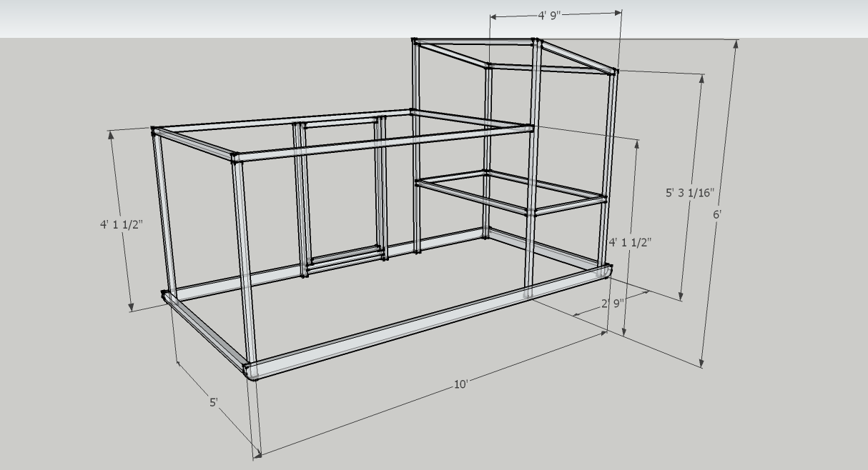Click the 5' 3 1/16" dimension label
868x470 pixels.
click(x=690, y=192)
